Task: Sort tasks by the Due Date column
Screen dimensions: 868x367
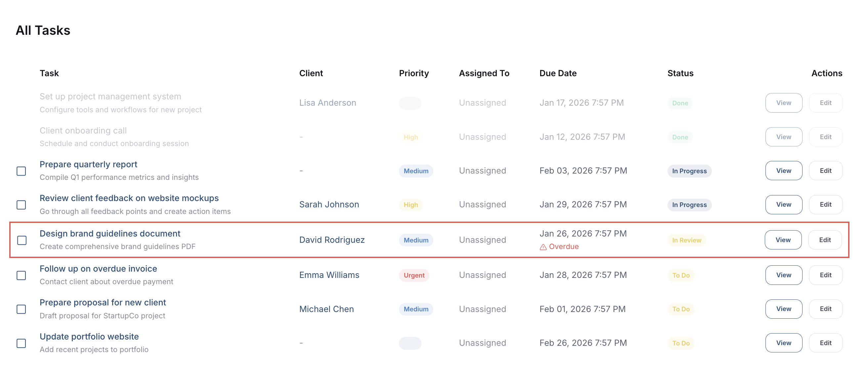Action: tap(558, 73)
